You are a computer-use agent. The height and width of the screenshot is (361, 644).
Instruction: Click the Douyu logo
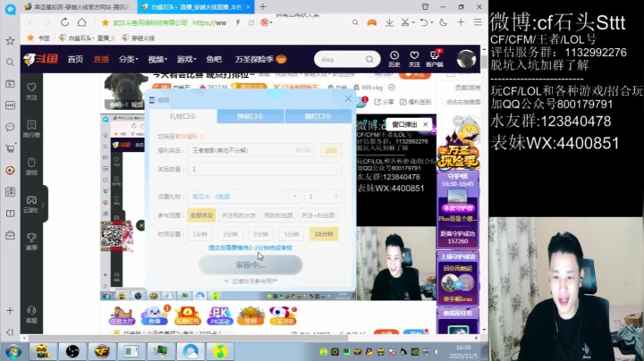pos(40,59)
